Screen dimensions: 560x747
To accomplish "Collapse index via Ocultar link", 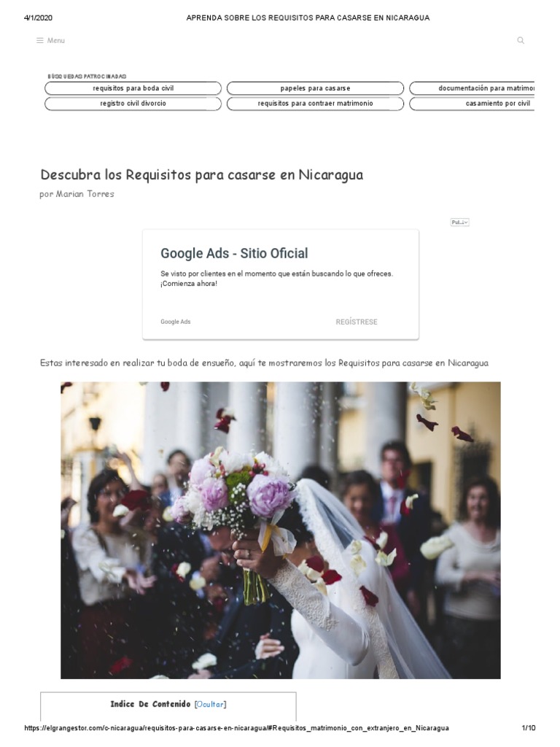I will [x=210, y=704].
